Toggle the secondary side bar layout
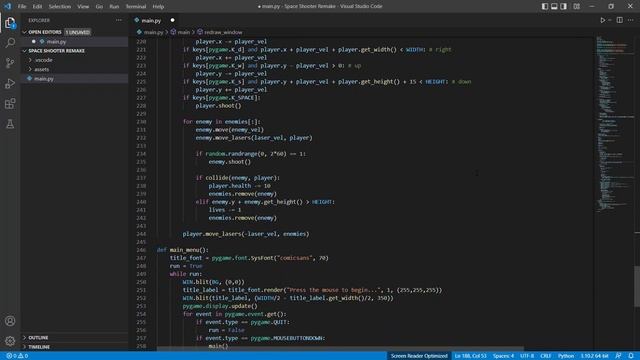The image size is (640, 360). coord(564,6)
